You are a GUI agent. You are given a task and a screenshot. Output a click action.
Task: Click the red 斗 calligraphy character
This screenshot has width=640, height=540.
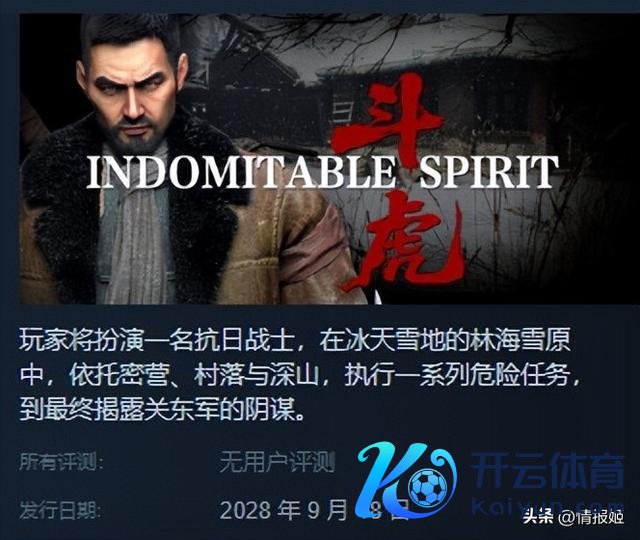tap(385, 118)
